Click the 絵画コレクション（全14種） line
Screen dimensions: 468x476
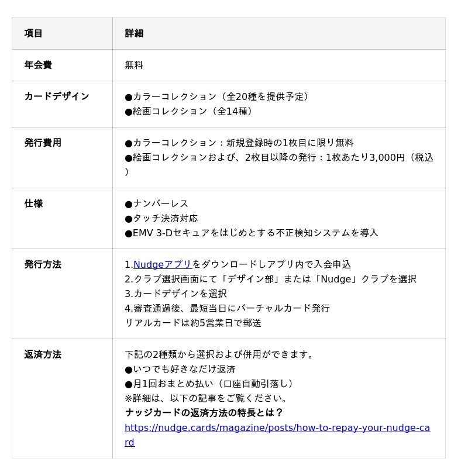[x=188, y=112]
